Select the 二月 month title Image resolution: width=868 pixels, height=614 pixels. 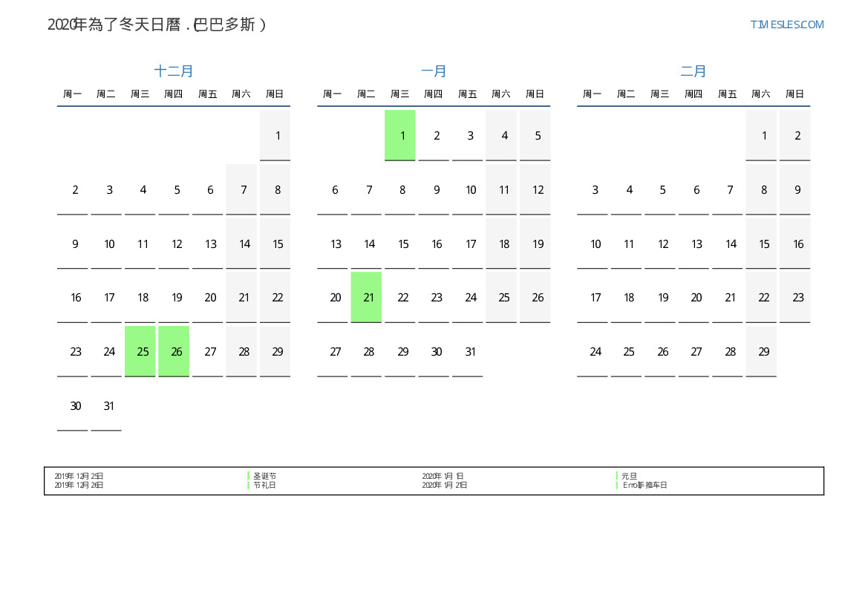tap(694, 71)
